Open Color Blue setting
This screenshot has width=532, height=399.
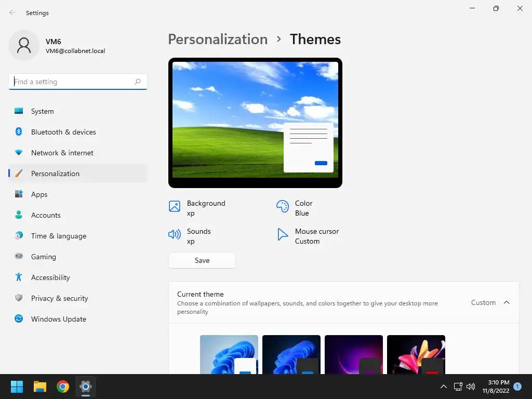tap(295, 208)
